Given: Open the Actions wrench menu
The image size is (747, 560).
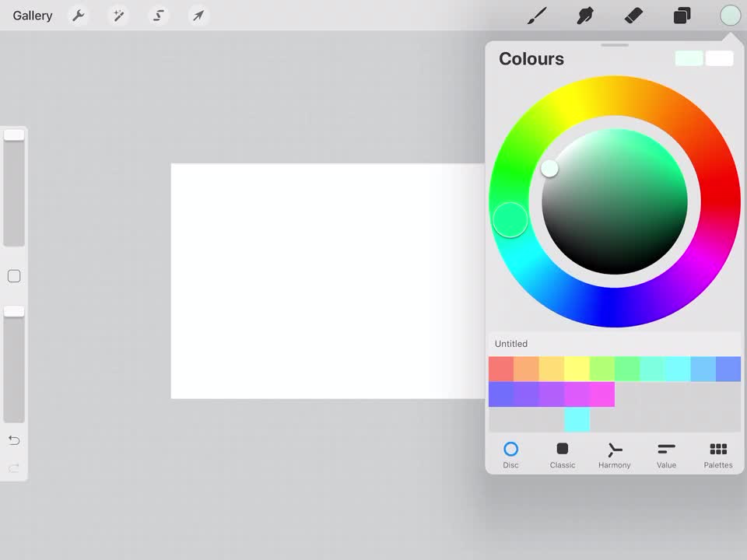Looking at the screenshot, I should 78,16.
